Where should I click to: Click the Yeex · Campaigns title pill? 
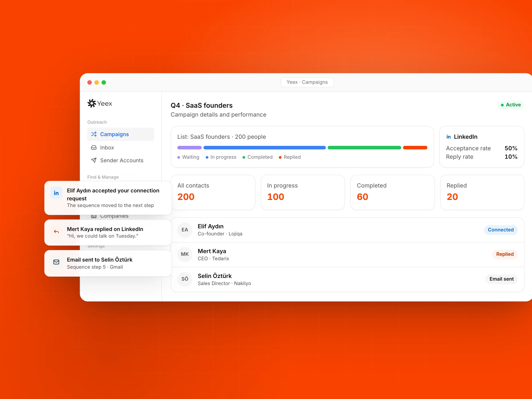307,82
